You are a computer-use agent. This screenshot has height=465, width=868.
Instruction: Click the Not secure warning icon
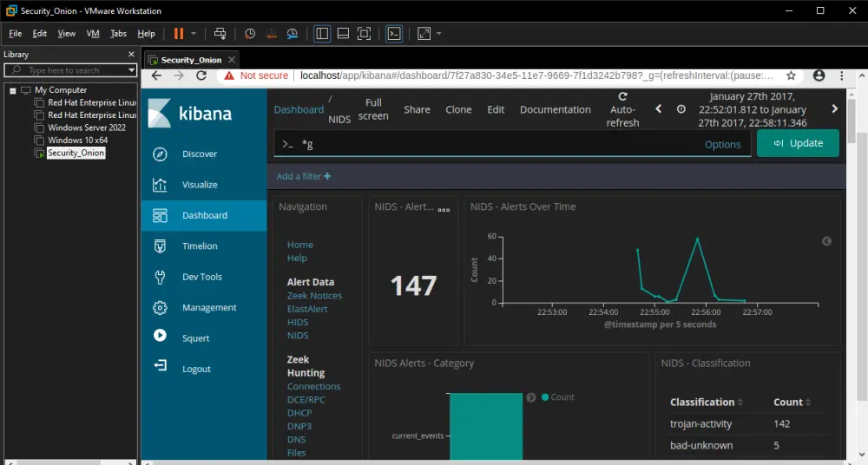tap(229, 75)
